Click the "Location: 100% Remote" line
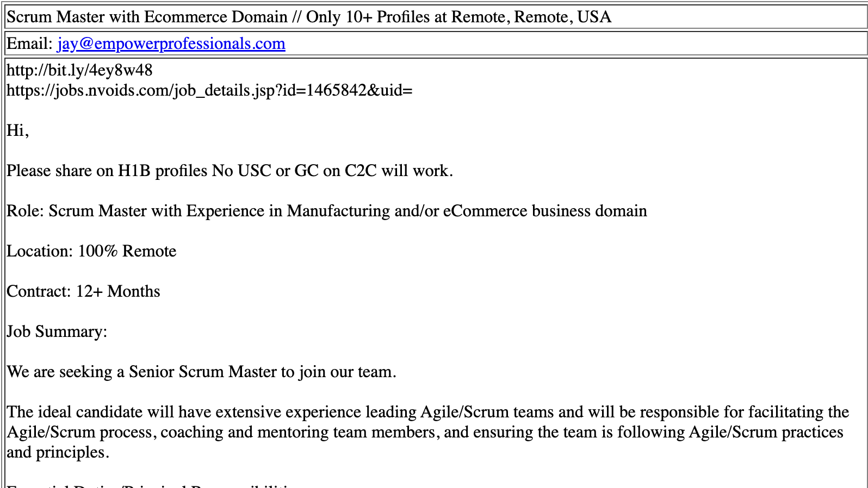 point(91,251)
